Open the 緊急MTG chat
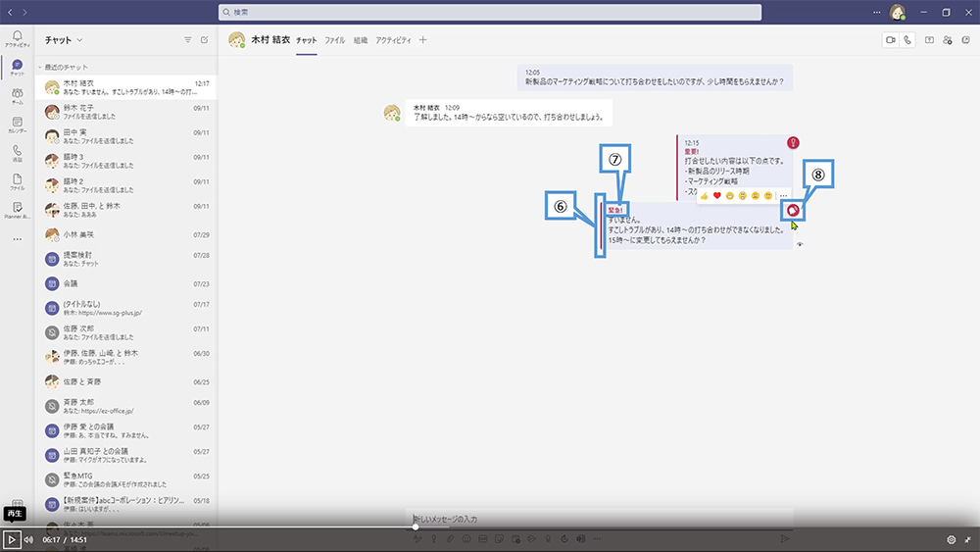The image size is (980, 552). [x=126, y=479]
